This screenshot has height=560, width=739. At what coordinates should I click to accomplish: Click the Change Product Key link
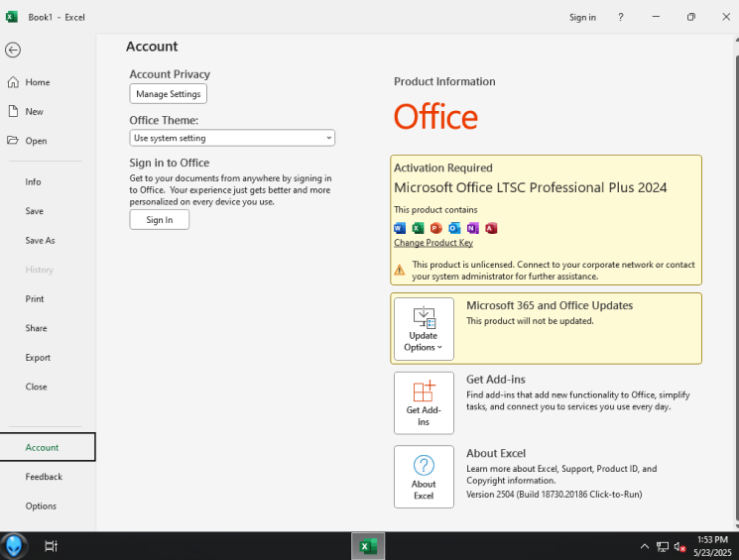click(433, 243)
